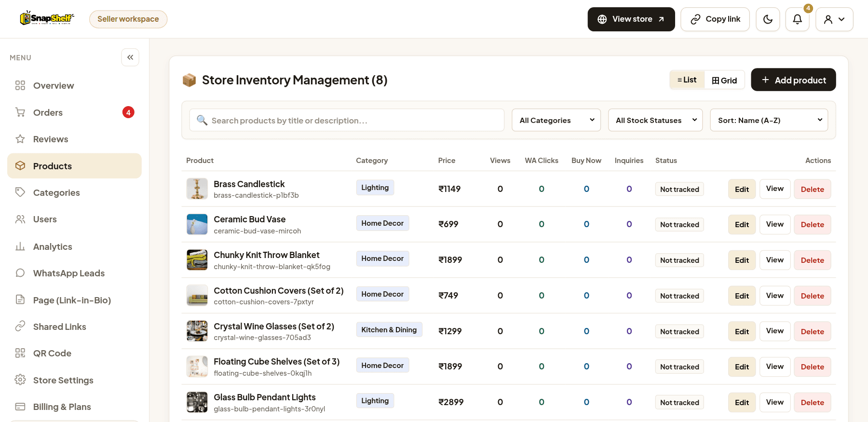Click the Products box icon

[20, 166]
